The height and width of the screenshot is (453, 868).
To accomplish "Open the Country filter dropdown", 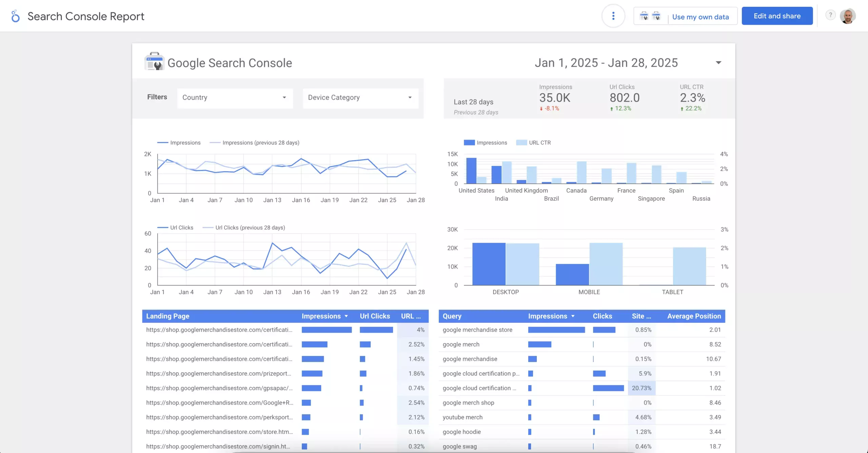I will [x=235, y=98].
